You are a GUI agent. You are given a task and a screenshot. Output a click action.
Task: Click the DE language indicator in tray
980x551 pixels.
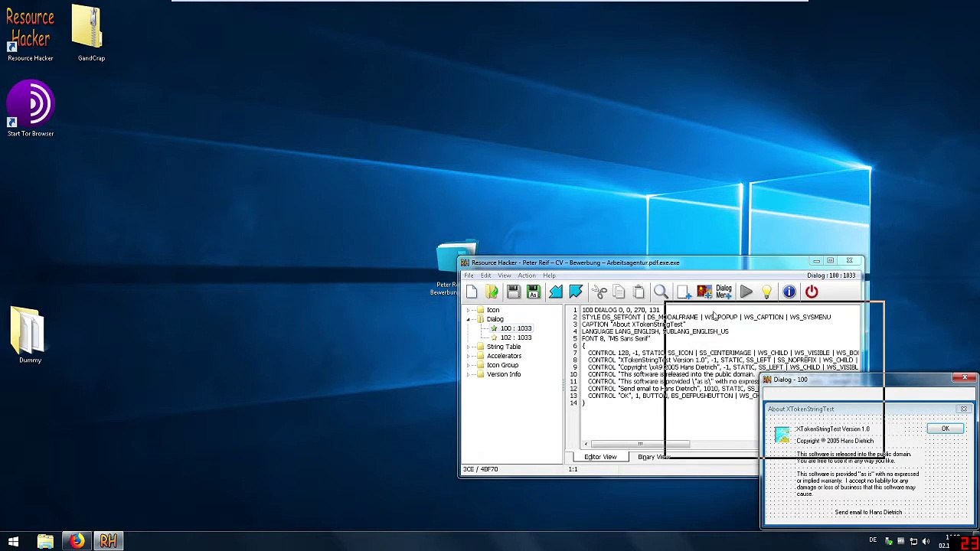coord(873,540)
